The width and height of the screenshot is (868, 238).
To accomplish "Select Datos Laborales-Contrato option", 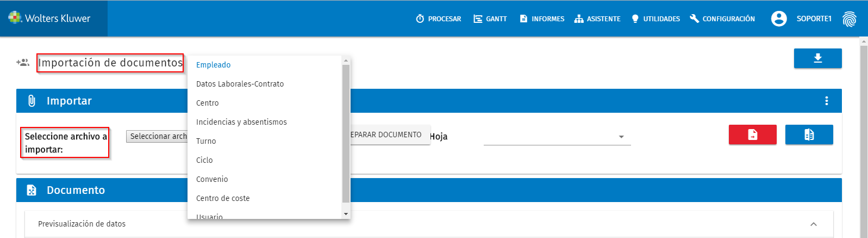I will pyautogui.click(x=265, y=84).
